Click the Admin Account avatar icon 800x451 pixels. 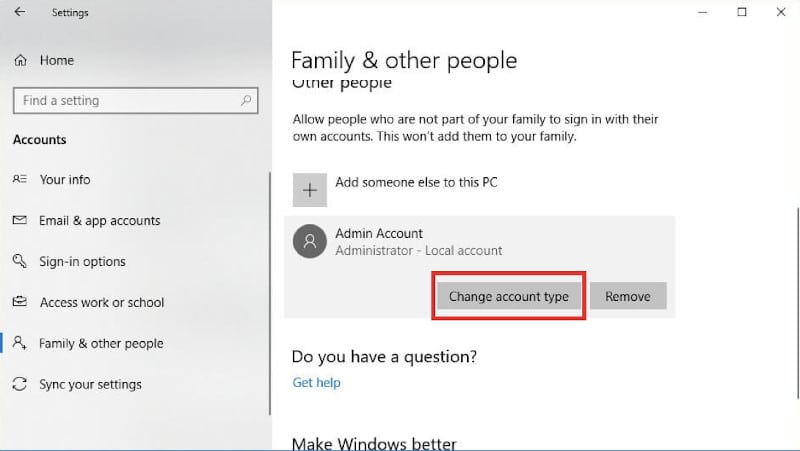tap(310, 241)
